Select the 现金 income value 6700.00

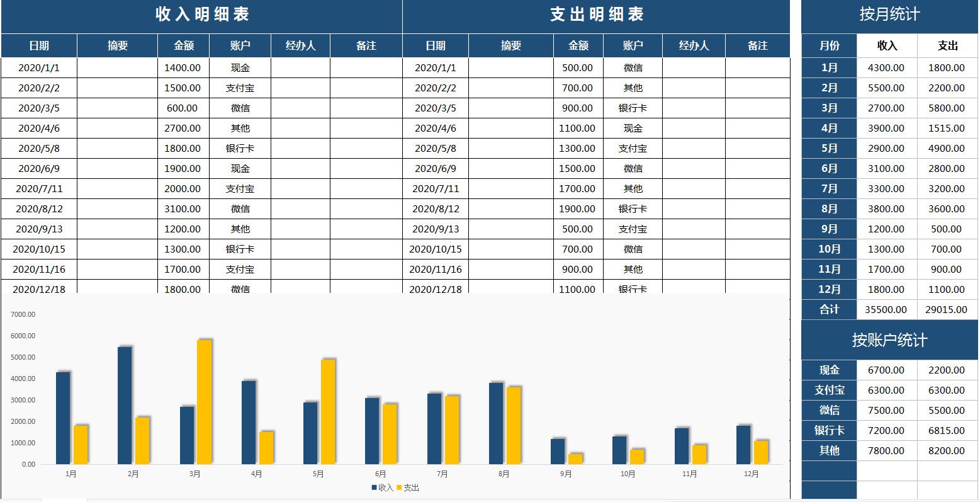[886, 370]
